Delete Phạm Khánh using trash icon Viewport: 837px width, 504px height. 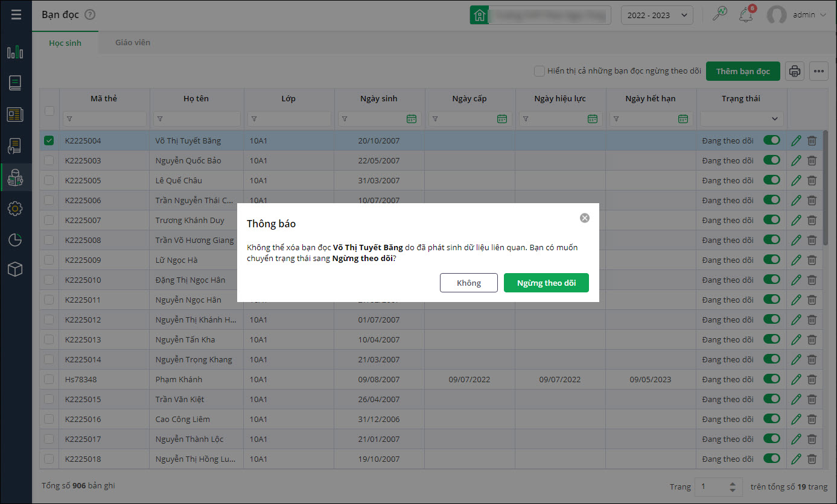tap(812, 379)
